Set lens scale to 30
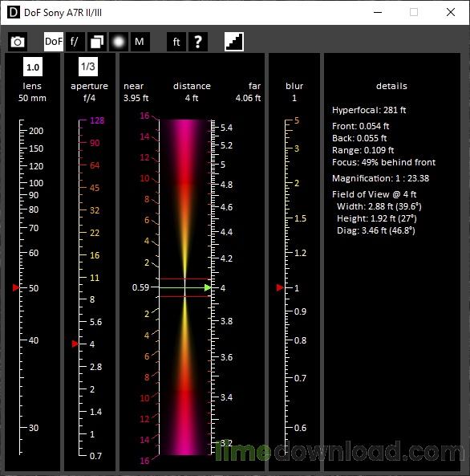The image size is (470, 476). pyautogui.click(x=34, y=428)
